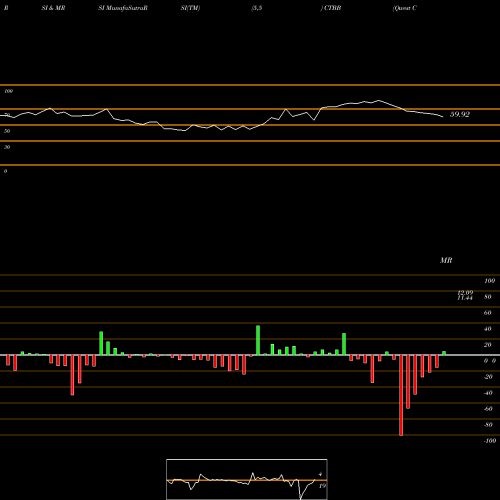
Task: Open the mini overview chart thumbnail
Action: [x=247, y=479]
